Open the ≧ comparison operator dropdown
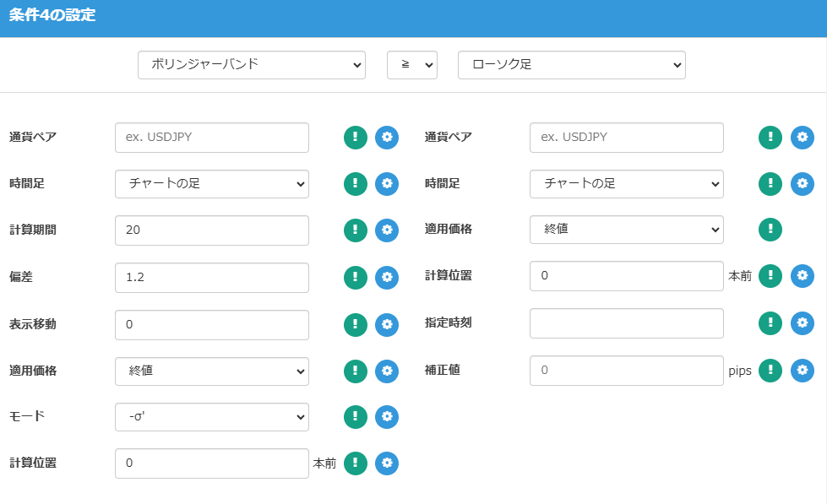 click(411, 65)
